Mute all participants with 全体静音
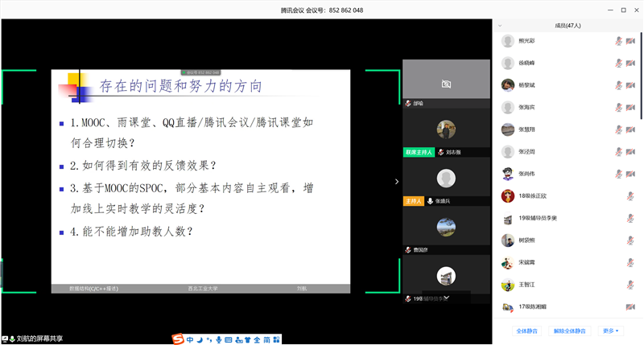 [x=526, y=331]
